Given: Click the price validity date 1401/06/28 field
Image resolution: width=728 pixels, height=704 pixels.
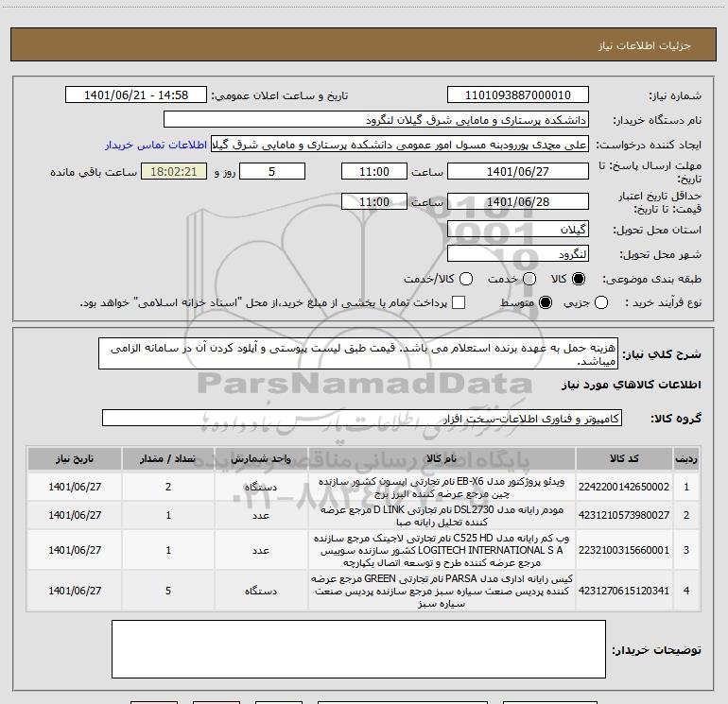Looking at the screenshot, I should click(518, 201).
